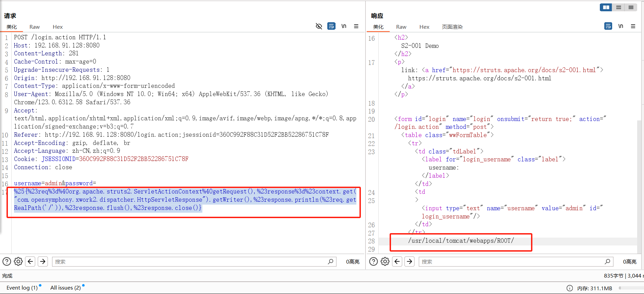The width and height of the screenshot is (644, 294).
Task: Click 内存: 311.1MB memory label
Action: pos(595,288)
